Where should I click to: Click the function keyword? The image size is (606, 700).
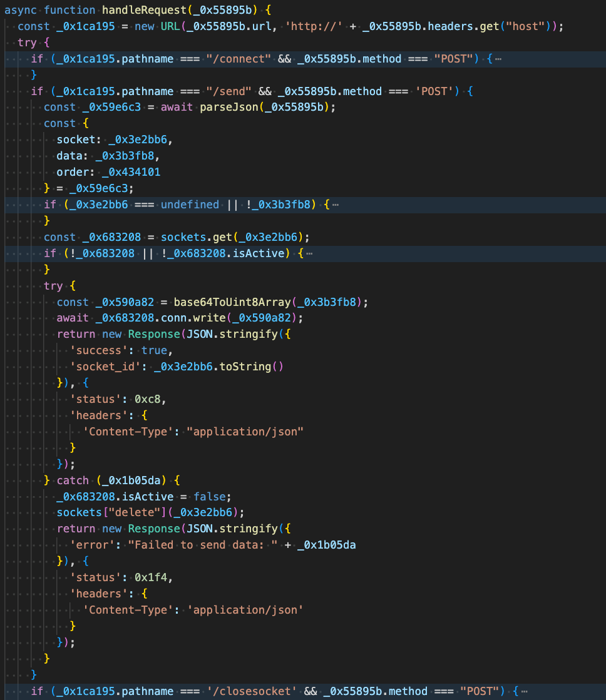[69, 10]
